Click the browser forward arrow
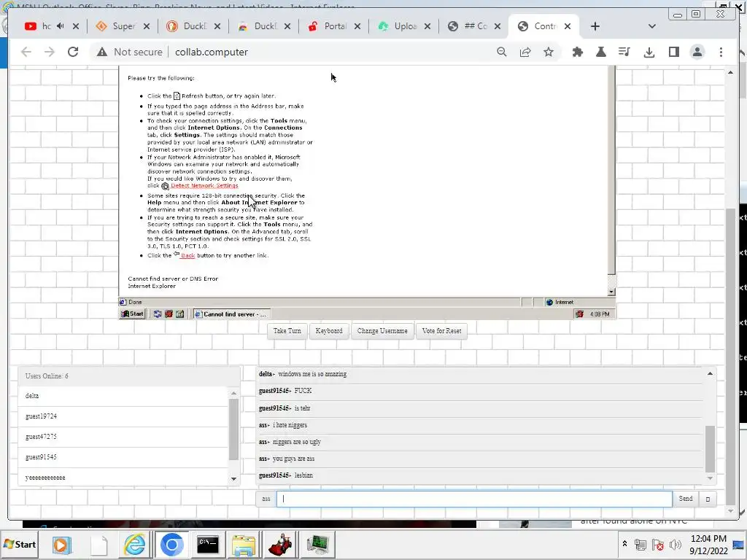 50,52
